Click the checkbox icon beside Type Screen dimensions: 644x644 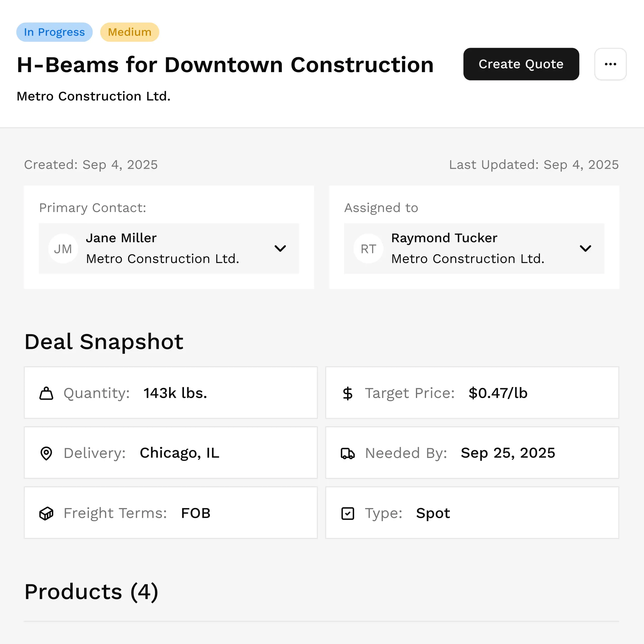[x=347, y=513]
